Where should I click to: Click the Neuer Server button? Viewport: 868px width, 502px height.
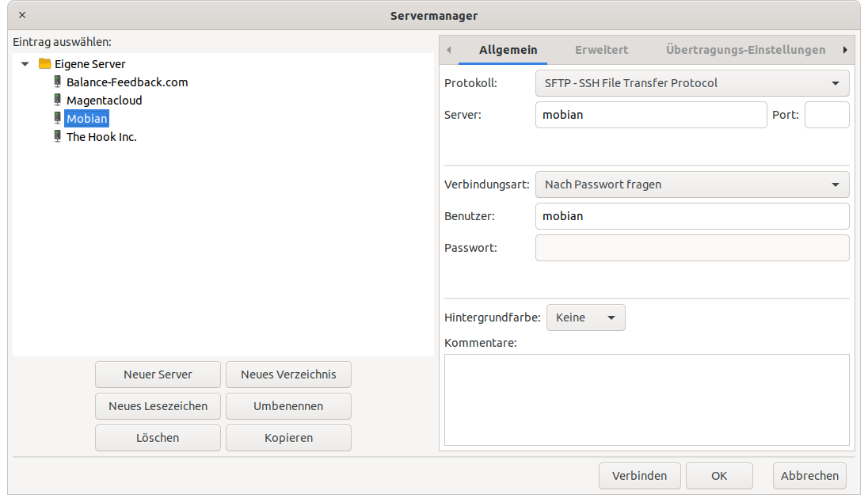tap(158, 375)
